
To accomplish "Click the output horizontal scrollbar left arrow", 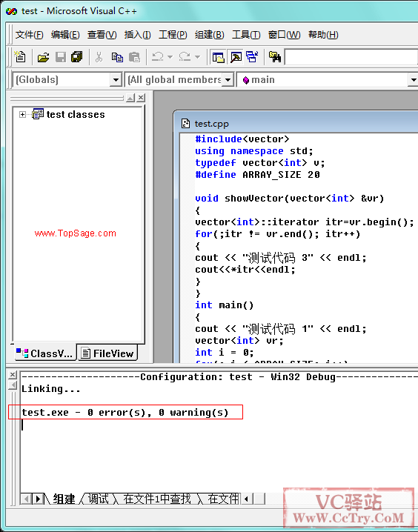I will point(247,499).
